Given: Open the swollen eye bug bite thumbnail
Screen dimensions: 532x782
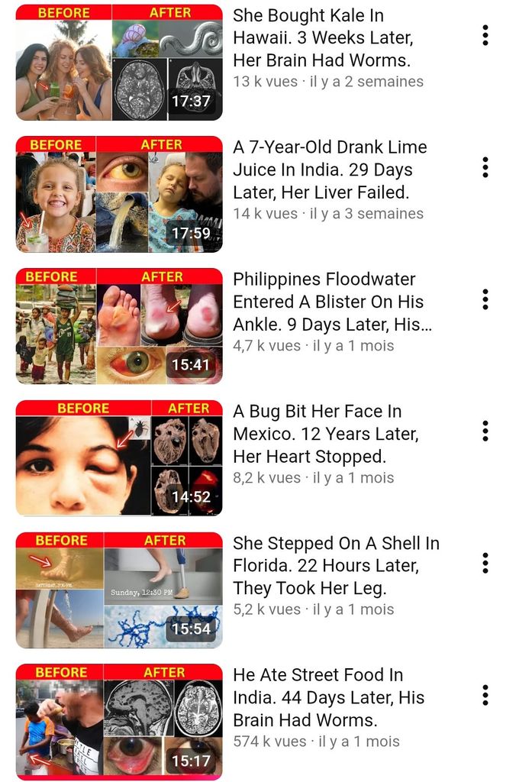Looking at the screenshot, I should tap(119, 458).
